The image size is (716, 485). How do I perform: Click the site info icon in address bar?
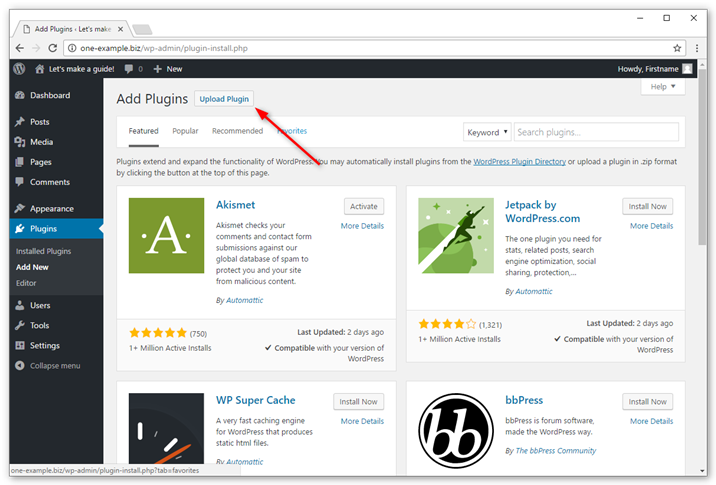point(72,48)
